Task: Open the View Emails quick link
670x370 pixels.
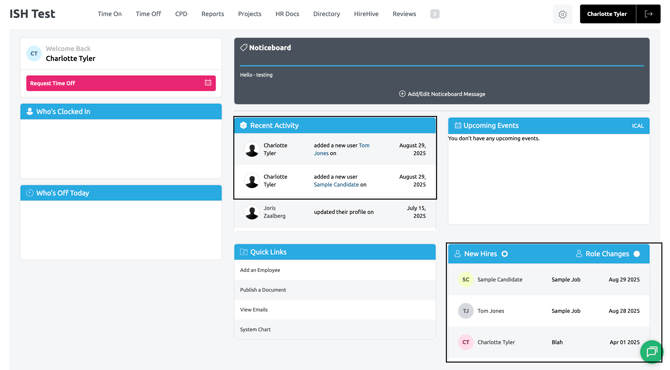Action: [x=254, y=310]
